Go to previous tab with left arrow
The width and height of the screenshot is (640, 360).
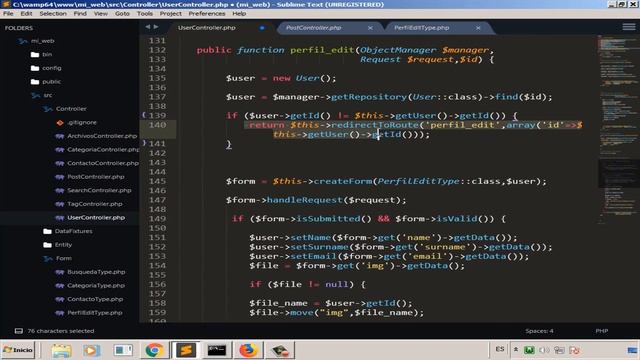coord(147,27)
